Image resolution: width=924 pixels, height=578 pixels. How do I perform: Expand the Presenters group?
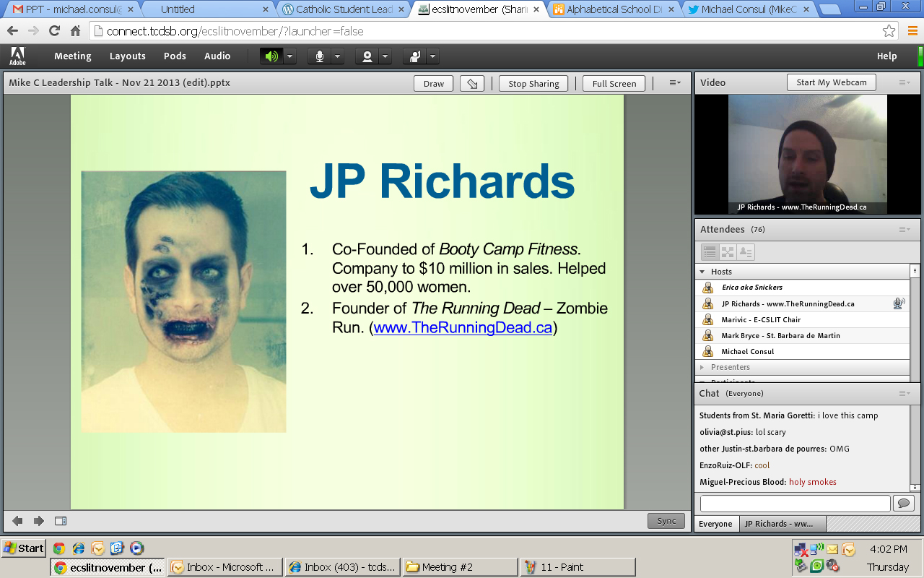point(702,367)
